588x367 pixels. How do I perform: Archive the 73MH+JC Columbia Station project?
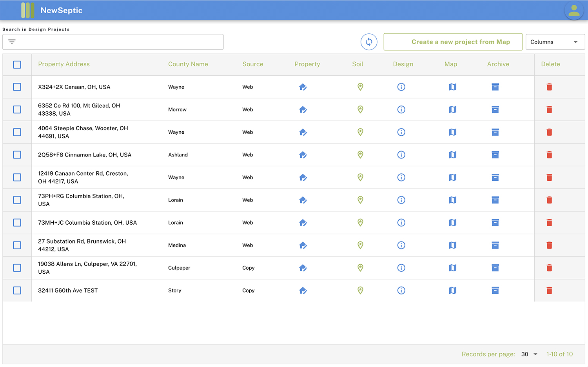[x=495, y=223]
